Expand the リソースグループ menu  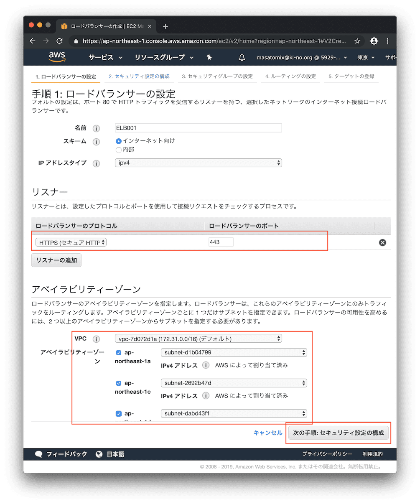164,57
